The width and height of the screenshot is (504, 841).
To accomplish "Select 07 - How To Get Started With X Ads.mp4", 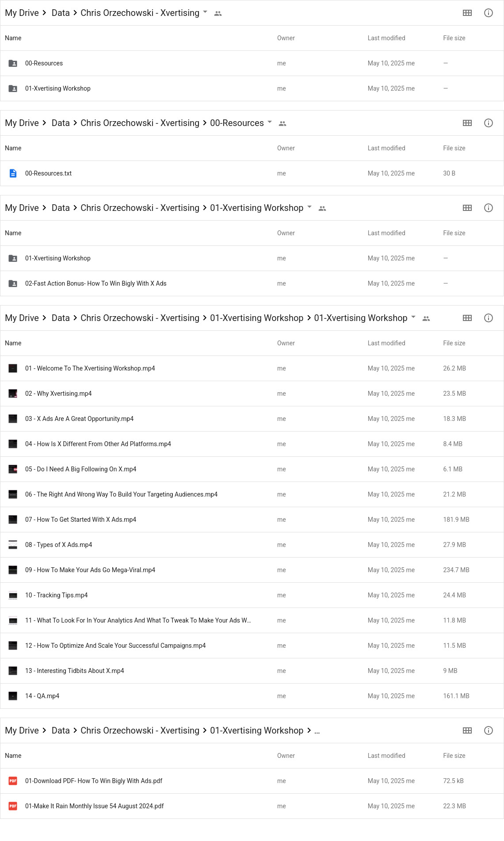I will (x=252, y=520).
